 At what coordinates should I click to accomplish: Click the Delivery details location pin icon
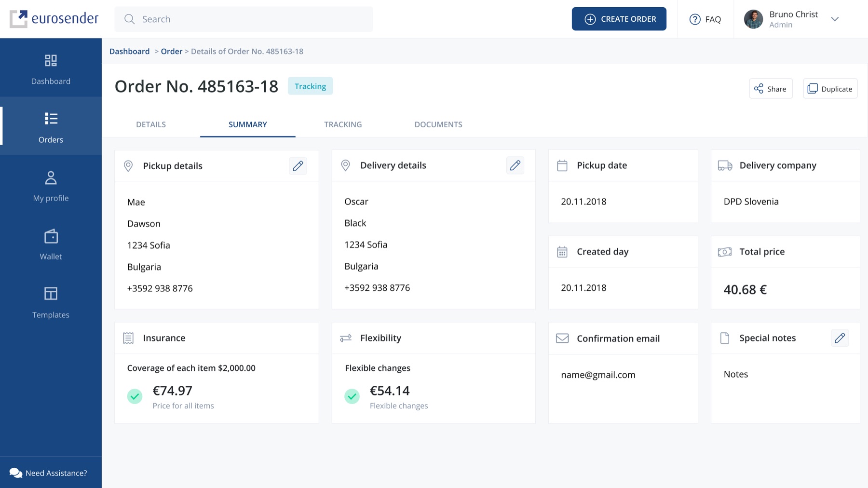coord(345,165)
